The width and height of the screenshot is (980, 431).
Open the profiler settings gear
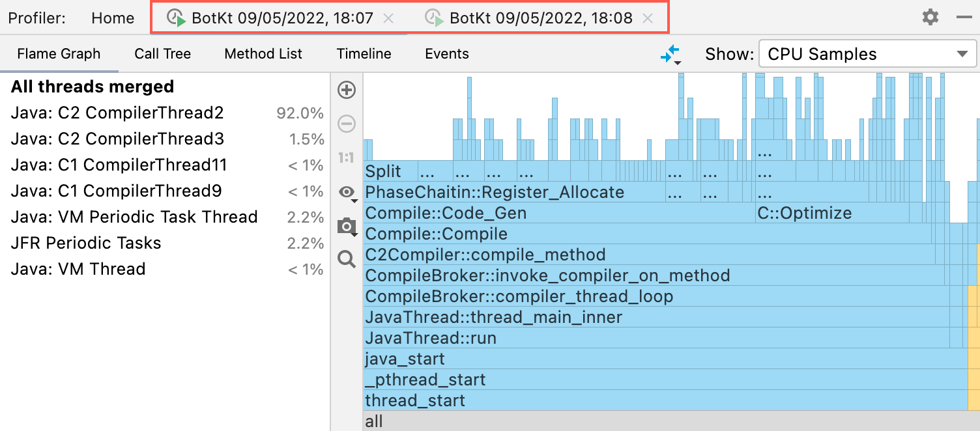click(930, 18)
